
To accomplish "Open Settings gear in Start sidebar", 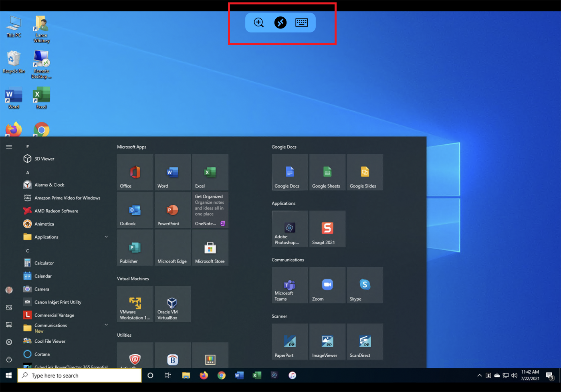I will (9, 342).
